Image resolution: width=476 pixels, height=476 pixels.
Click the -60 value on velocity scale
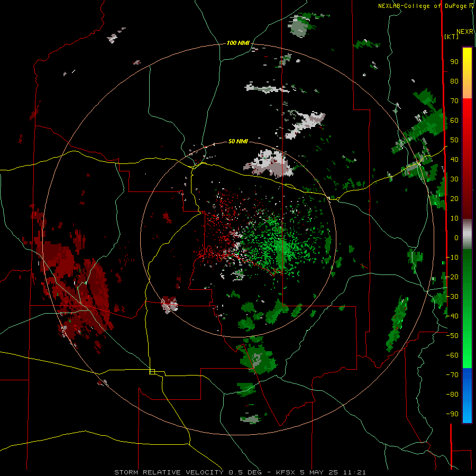coord(452,355)
